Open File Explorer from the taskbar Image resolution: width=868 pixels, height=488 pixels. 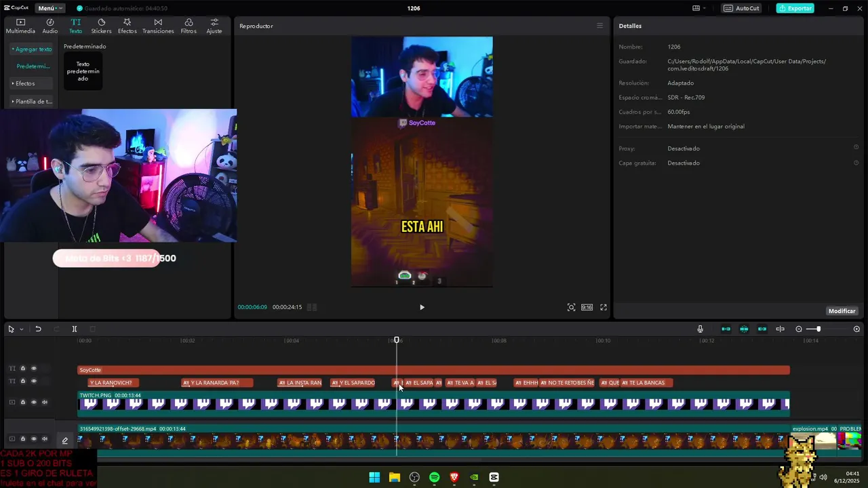pos(394,477)
